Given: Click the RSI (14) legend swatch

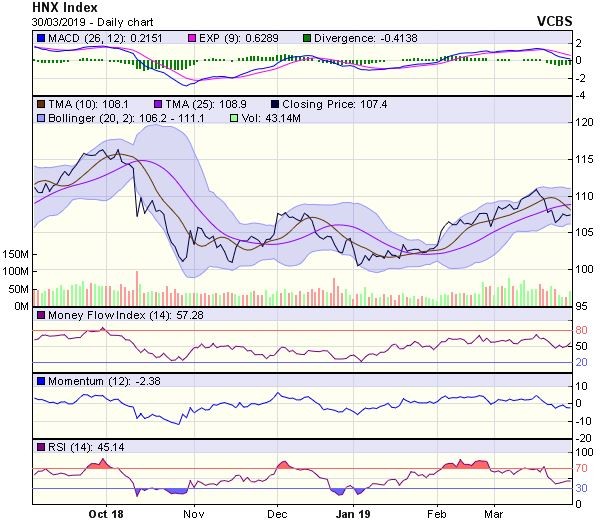Looking at the screenshot, I should coord(40,446).
